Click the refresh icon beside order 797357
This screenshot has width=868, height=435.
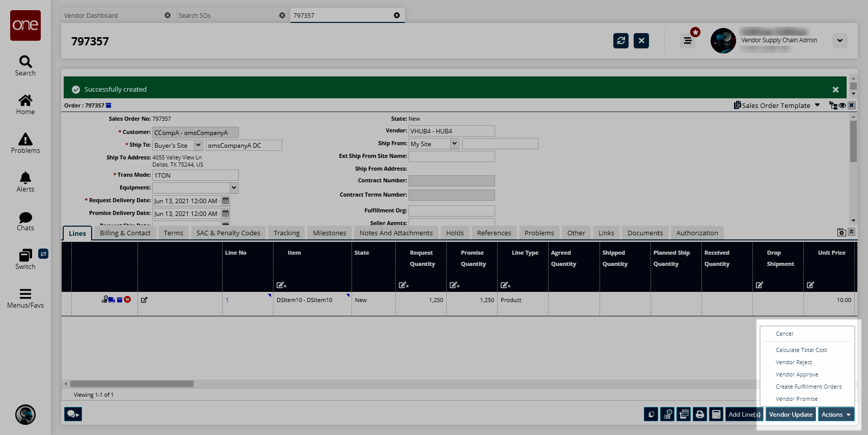pos(620,41)
